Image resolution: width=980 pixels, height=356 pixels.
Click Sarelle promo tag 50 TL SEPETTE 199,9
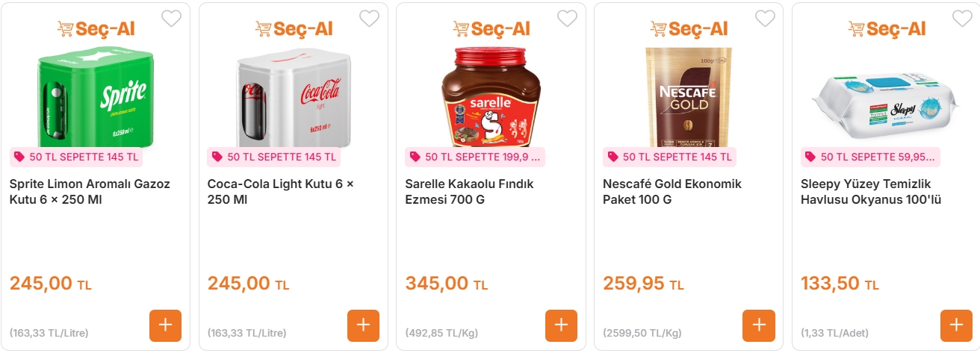pos(475,157)
